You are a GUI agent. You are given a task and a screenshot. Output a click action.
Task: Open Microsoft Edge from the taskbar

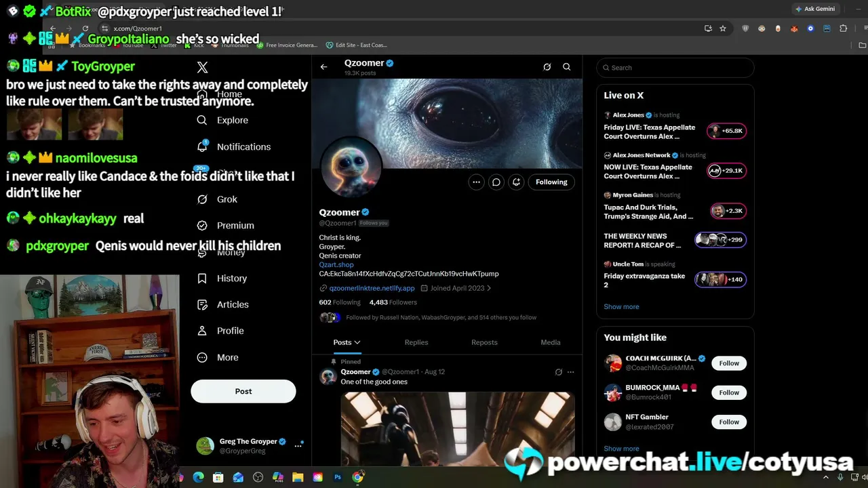coord(198,477)
